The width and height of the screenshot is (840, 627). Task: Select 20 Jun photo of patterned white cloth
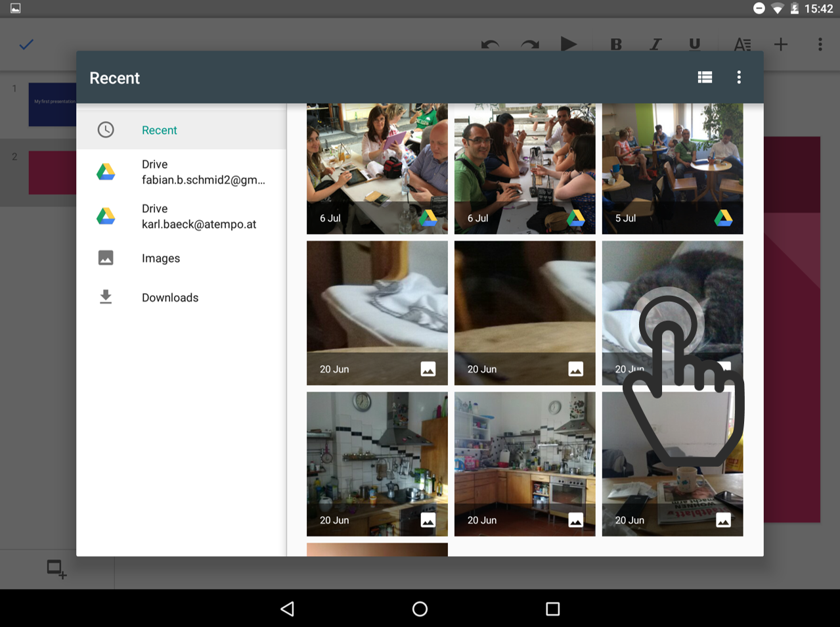pyautogui.click(x=377, y=313)
